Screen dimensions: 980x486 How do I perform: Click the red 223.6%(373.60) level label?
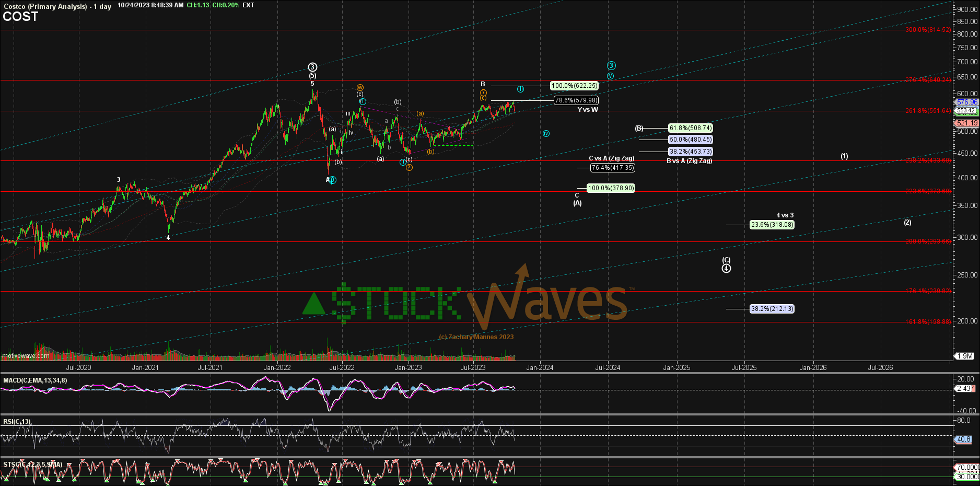pos(928,191)
